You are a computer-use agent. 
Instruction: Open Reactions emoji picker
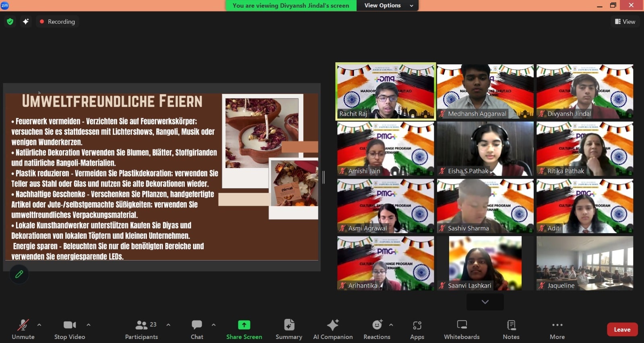pos(377,329)
